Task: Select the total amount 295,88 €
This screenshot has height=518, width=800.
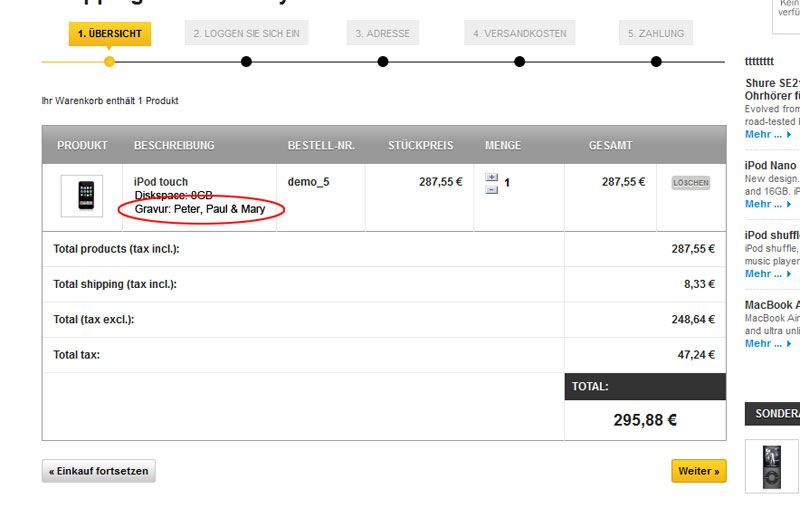Action: [x=645, y=420]
